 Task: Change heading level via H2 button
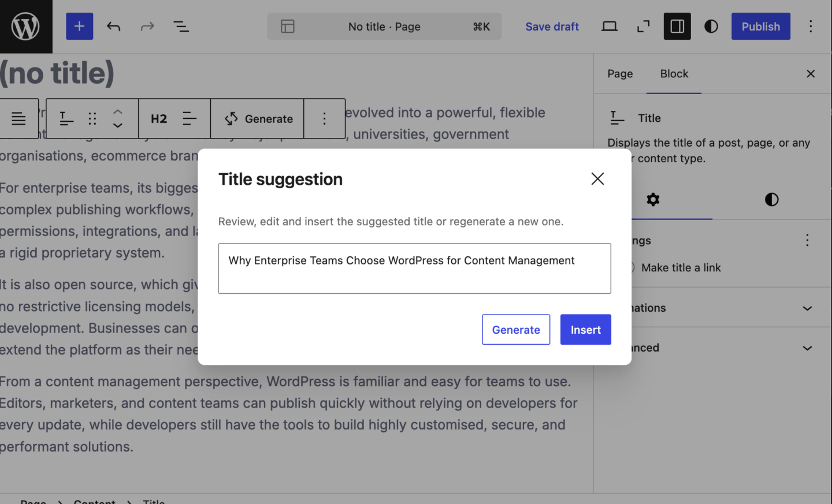[159, 119]
